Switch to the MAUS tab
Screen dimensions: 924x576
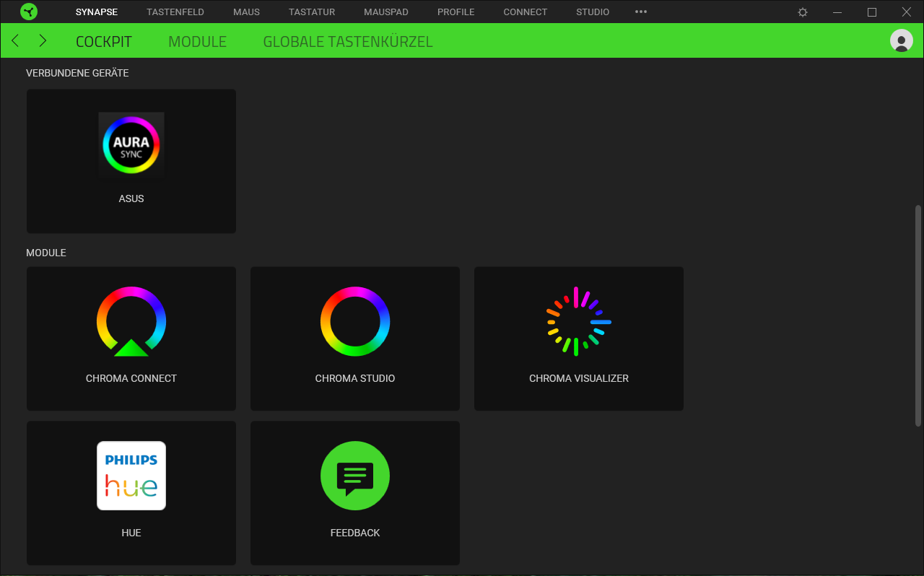coord(246,12)
